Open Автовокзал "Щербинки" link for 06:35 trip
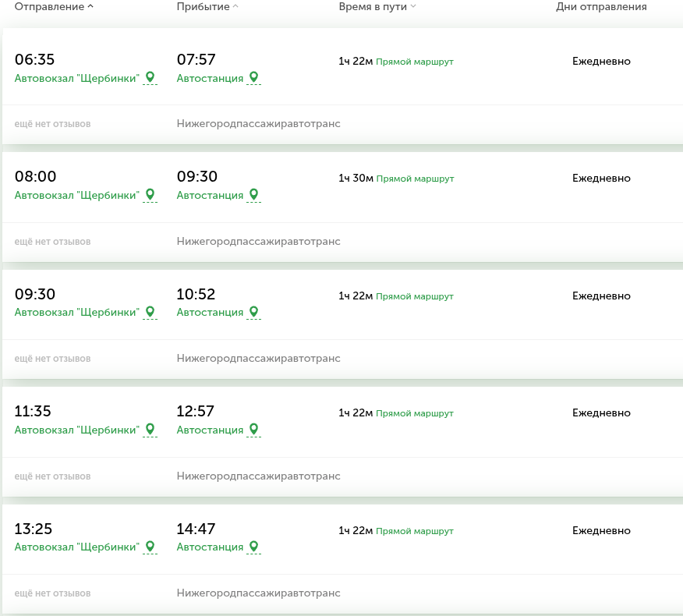This screenshot has width=683, height=616. pyautogui.click(x=77, y=78)
